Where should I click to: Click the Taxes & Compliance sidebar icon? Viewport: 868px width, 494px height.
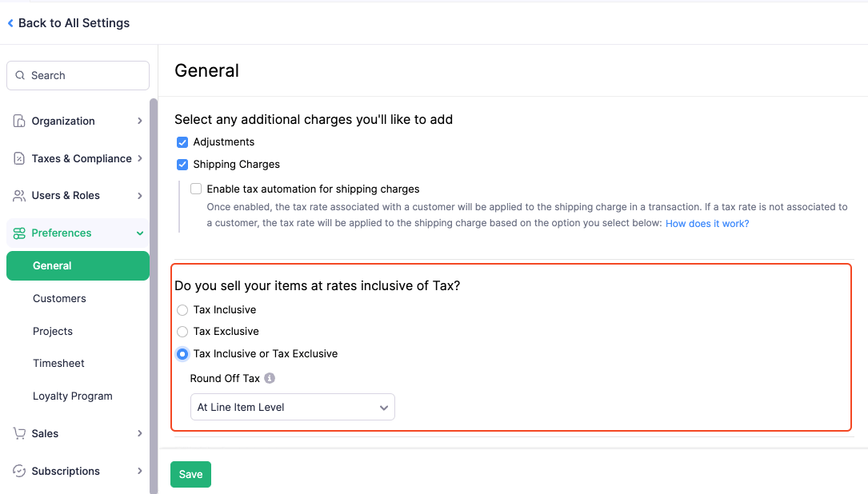(18, 158)
